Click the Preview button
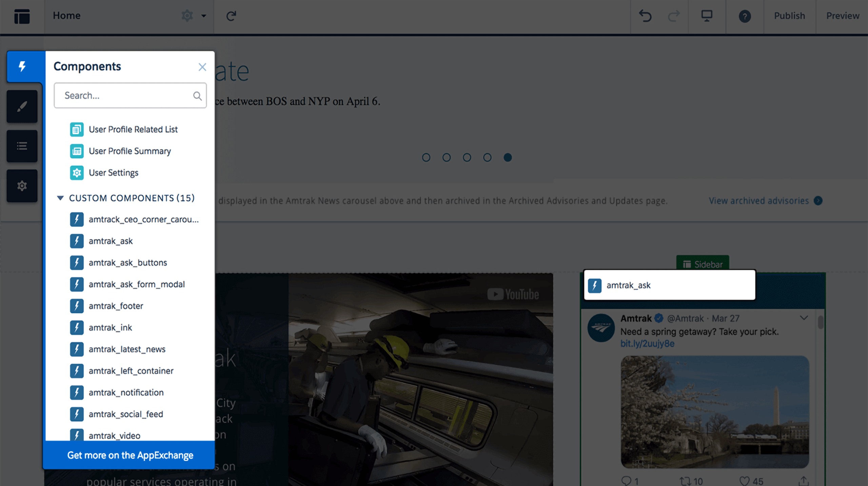 pos(843,16)
